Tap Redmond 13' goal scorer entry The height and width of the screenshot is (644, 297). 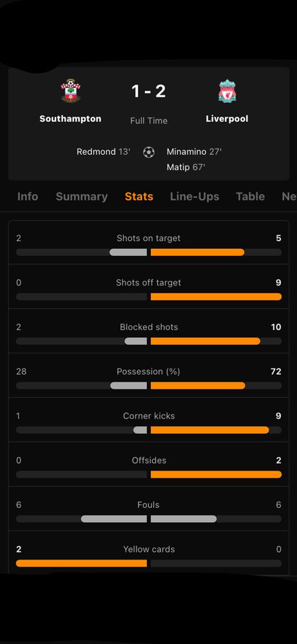pyautogui.click(x=103, y=151)
